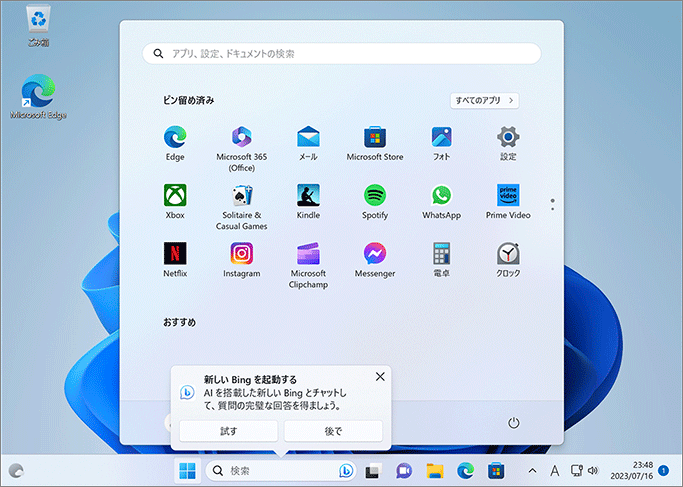683x487 pixels.
Task: Click 後で in the Bing popup
Action: 333,431
